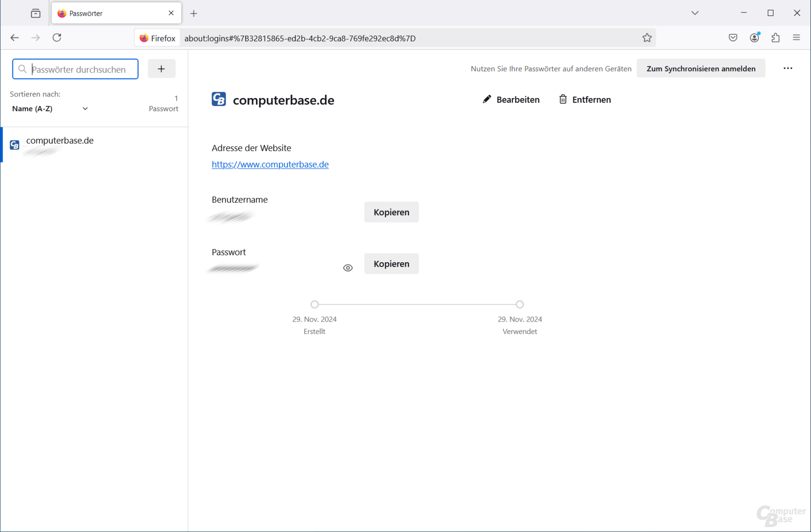
Task: Click the computerbase.de logo in detail header
Action: tap(219, 99)
